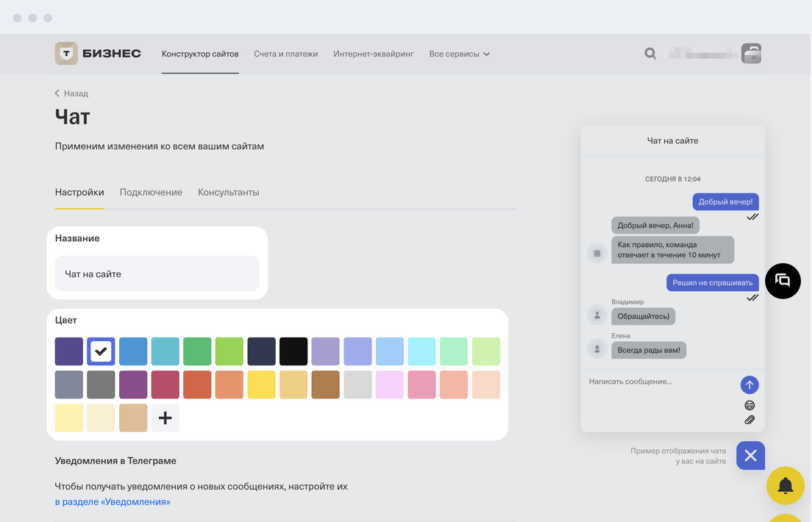Open Конструктор сайтов menu item
812x522 pixels.
tap(200, 54)
